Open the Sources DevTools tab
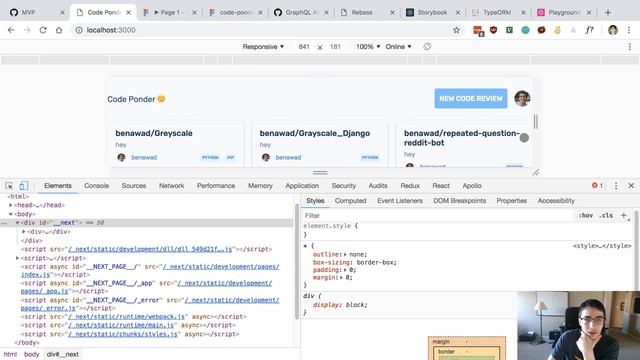Image resolution: width=640 pixels, height=360 pixels. (x=133, y=186)
